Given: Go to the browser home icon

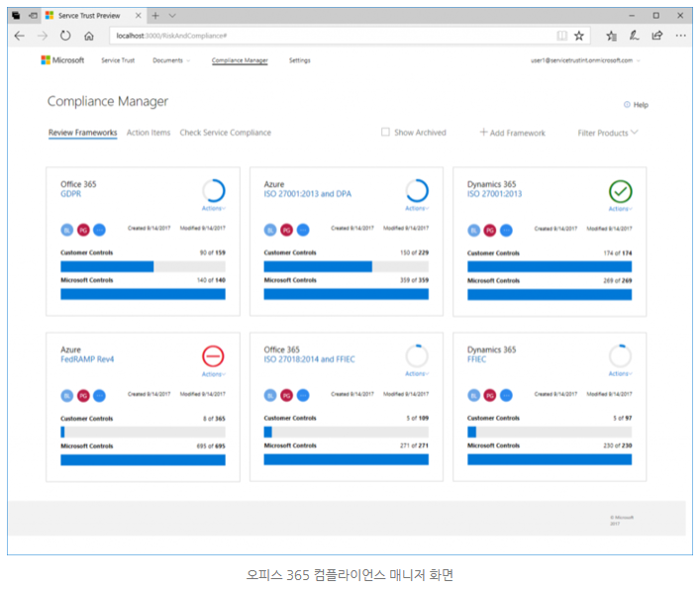Looking at the screenshot, I should [89, 36].
